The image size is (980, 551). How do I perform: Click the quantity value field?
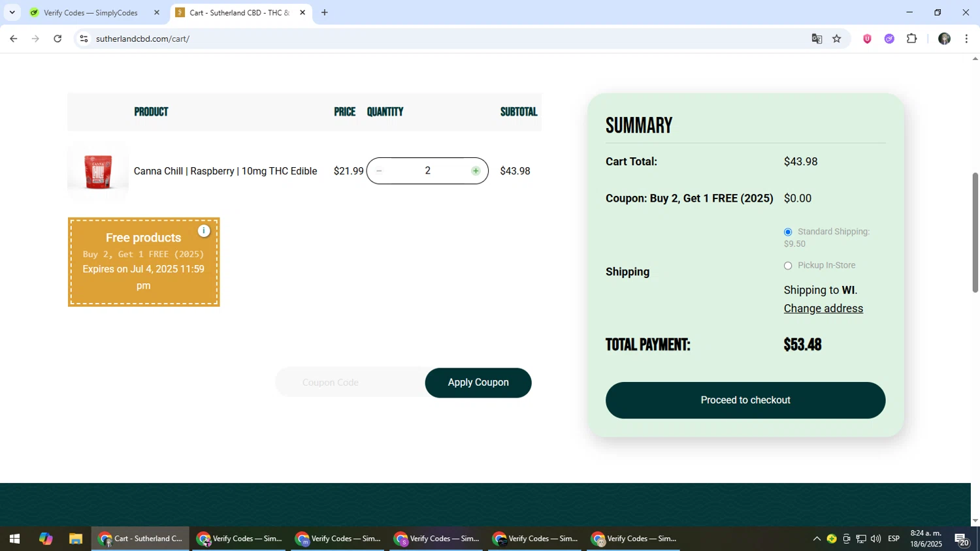click(x=427, y=171)
